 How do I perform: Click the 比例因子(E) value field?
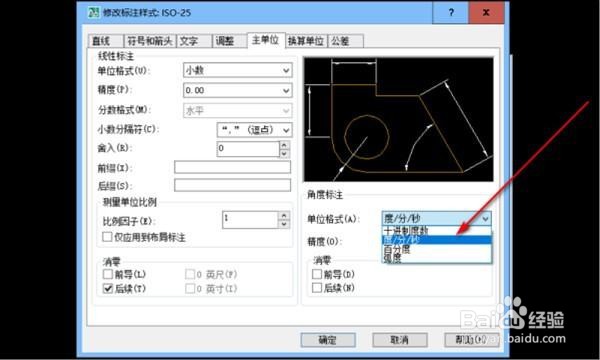point(250,220)
